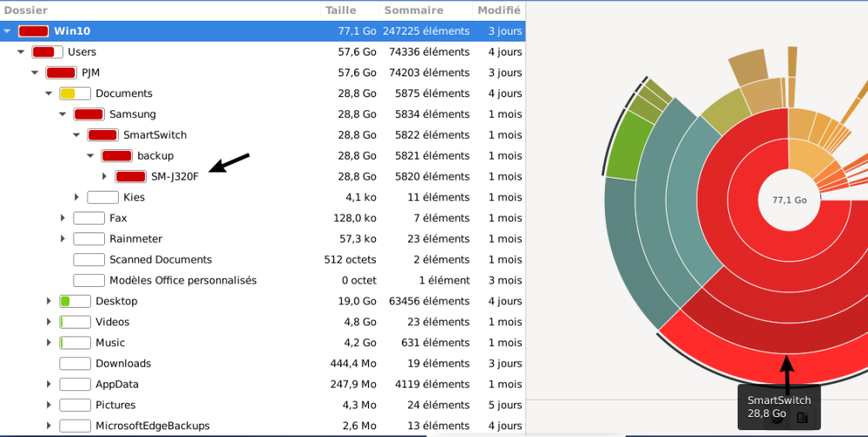The width and height of the screenshot is (868, 437).
Task: Select the Downloads folder row
Action: (x=123, y=363)
